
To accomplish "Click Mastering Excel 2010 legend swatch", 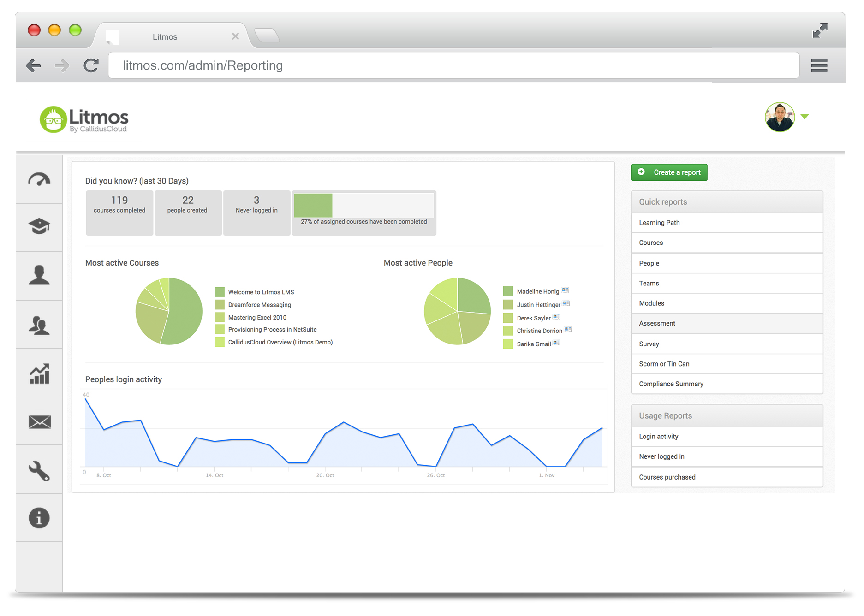I will pos(220,317).
